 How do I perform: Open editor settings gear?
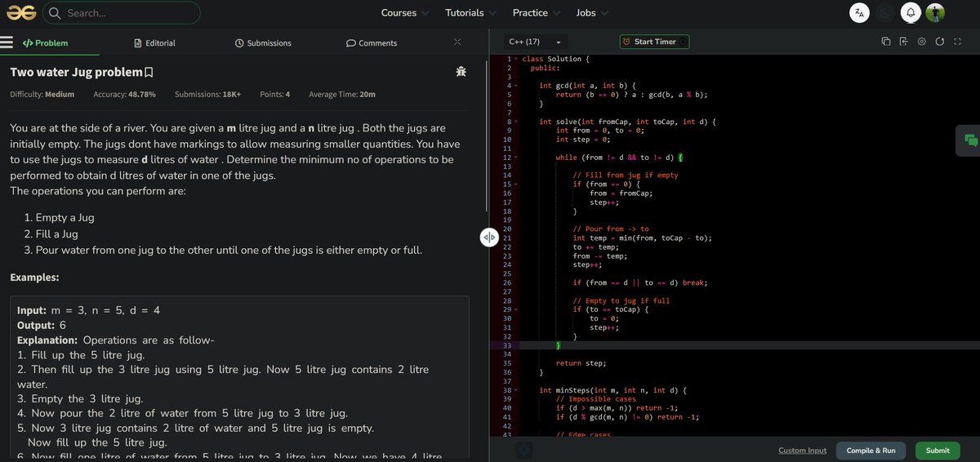pos(921,42)
